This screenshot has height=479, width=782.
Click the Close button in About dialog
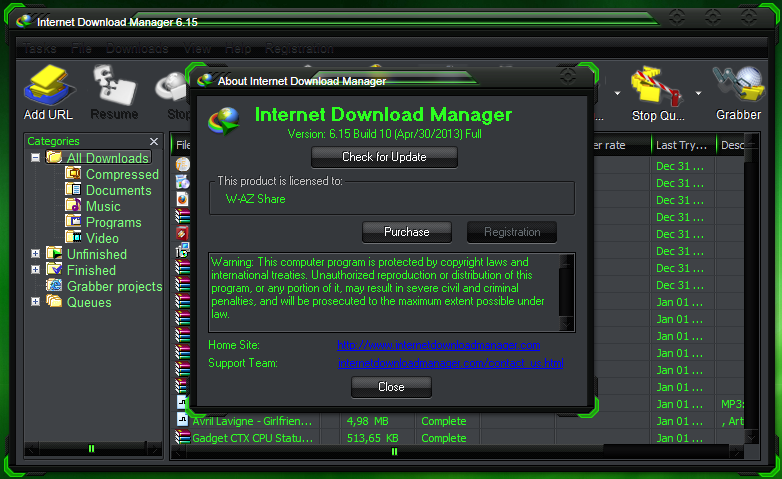[x=391, y=387]
